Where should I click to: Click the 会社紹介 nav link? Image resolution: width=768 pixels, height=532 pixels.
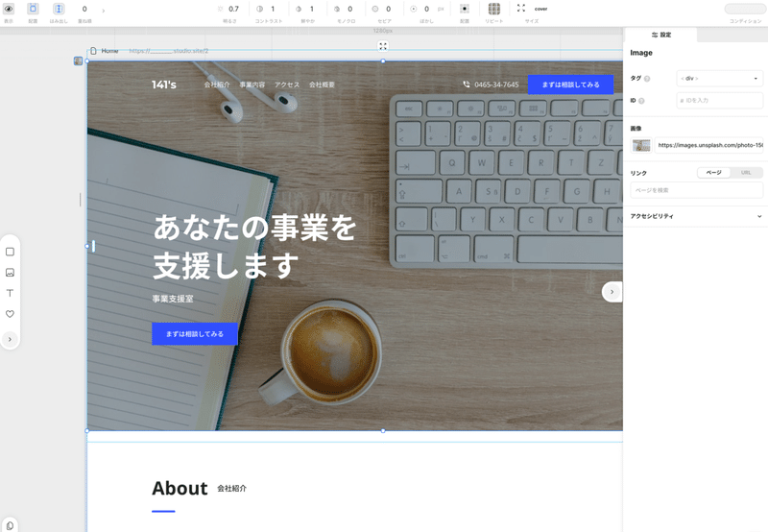[217, 85]
